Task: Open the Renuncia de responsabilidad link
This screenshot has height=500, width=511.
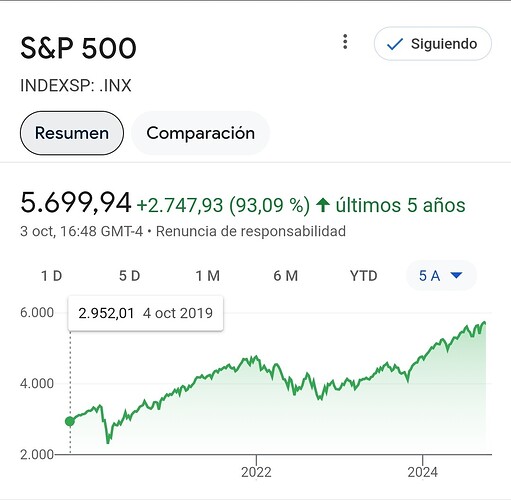Action: pos(251,231)
